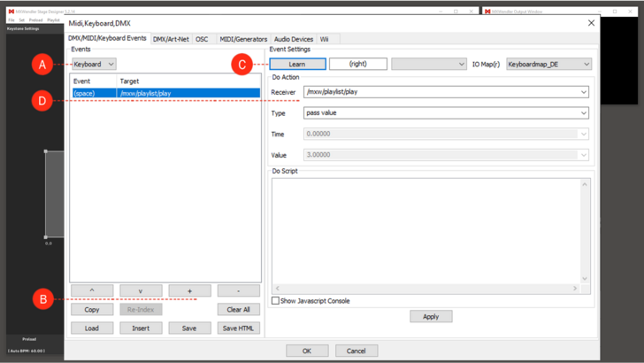Switch to the Audio Devices tab

(x=294, y=39)
